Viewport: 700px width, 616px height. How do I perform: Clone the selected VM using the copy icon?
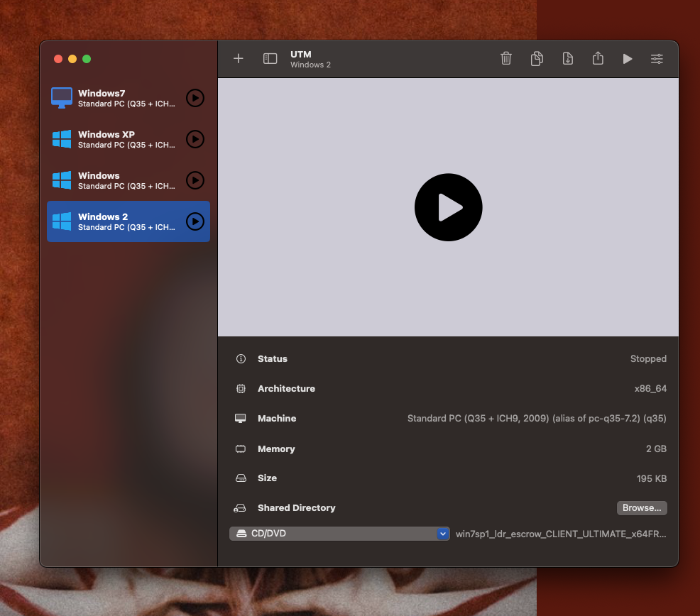click(x=537, y=58)
